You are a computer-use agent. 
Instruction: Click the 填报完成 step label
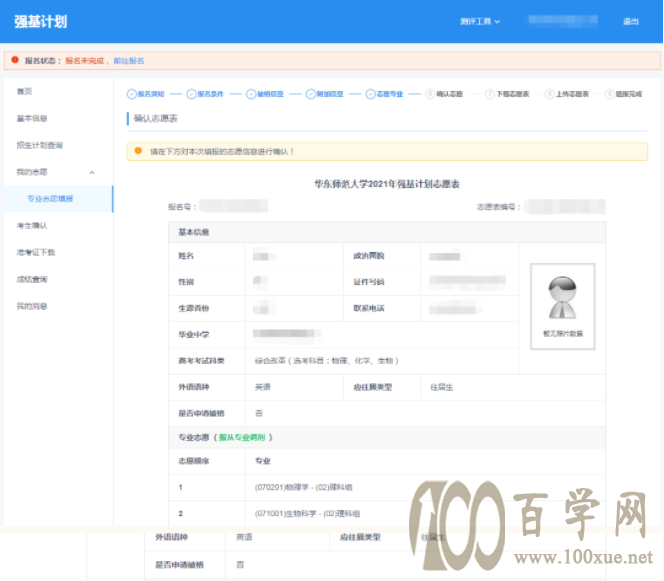tap(629, 94)
